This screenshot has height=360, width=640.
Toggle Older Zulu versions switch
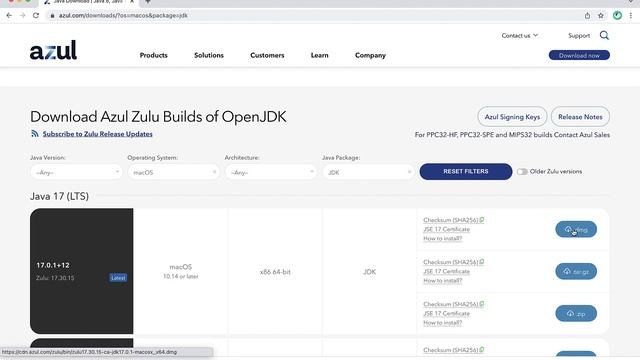click(522, 171)
